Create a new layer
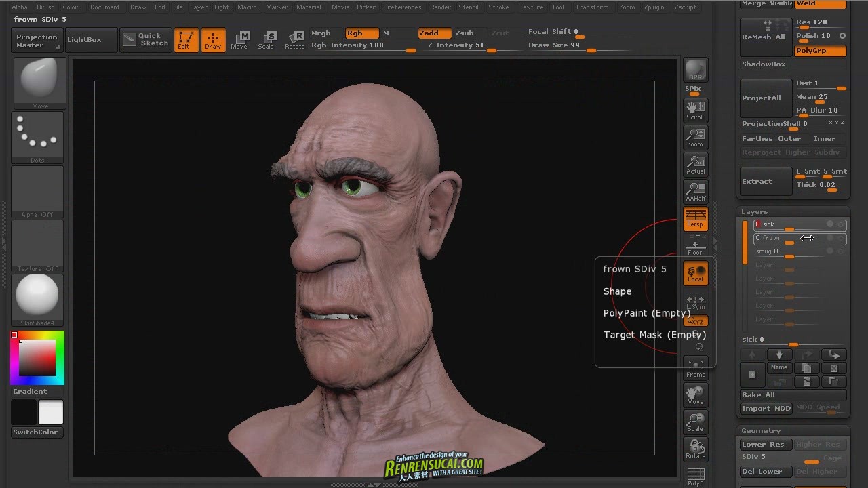 (752, 375)
